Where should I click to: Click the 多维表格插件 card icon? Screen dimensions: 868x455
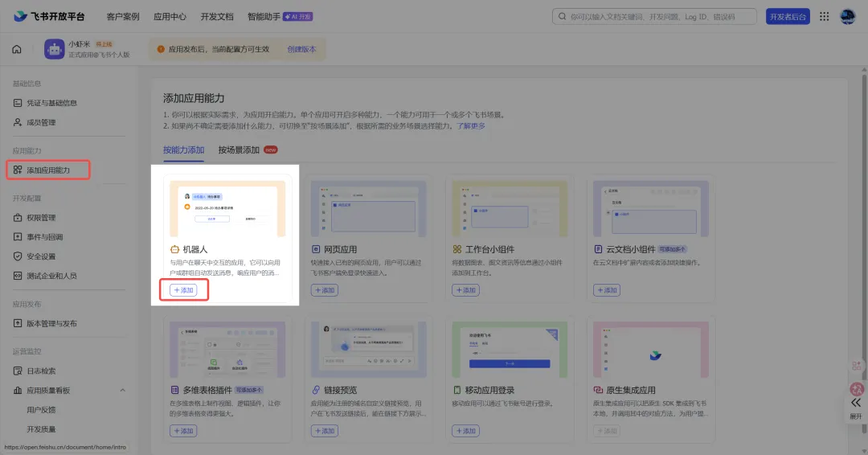pyautogui.click(x=174, y=390)
